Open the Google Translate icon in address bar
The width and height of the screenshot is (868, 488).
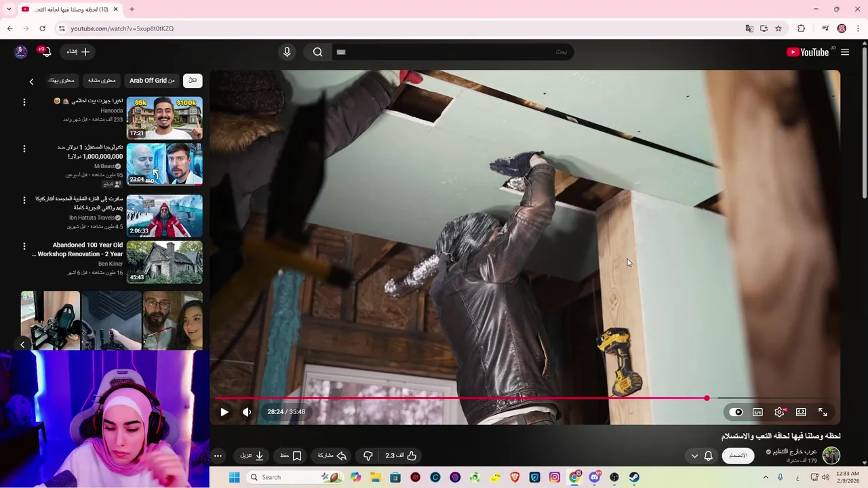click(749, 28)
